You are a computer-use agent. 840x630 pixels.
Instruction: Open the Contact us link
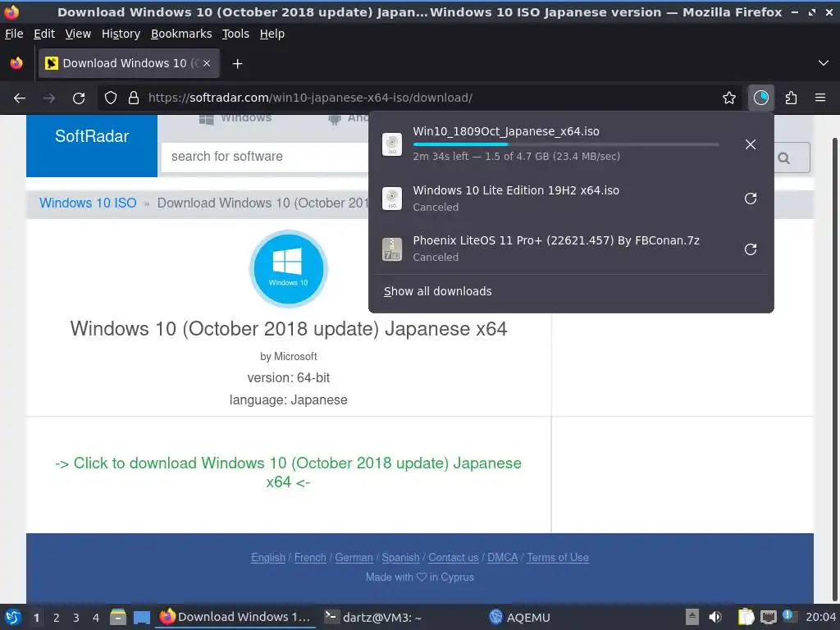click(x=453, y=558)
